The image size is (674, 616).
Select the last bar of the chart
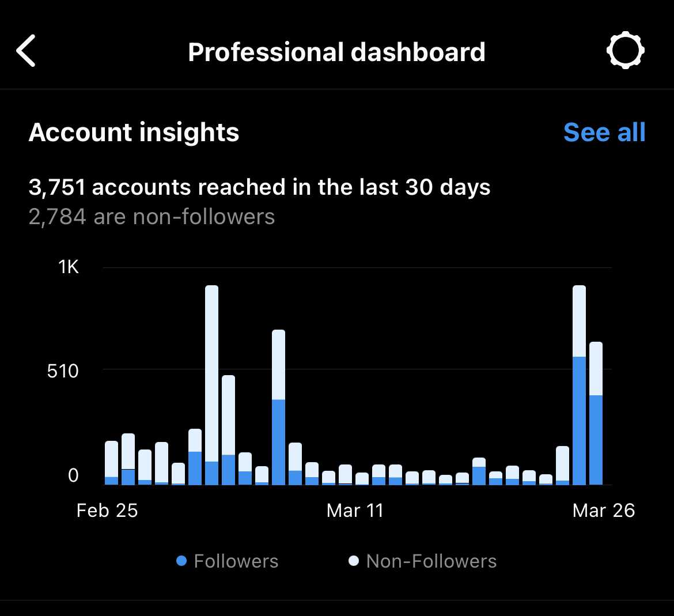tap(596, 413)
